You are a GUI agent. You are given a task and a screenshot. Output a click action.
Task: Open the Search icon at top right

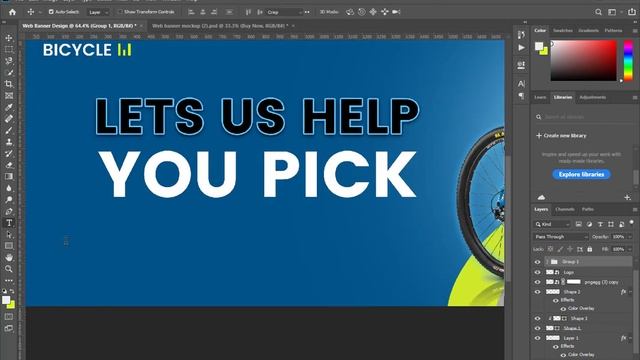pos(598,12)
